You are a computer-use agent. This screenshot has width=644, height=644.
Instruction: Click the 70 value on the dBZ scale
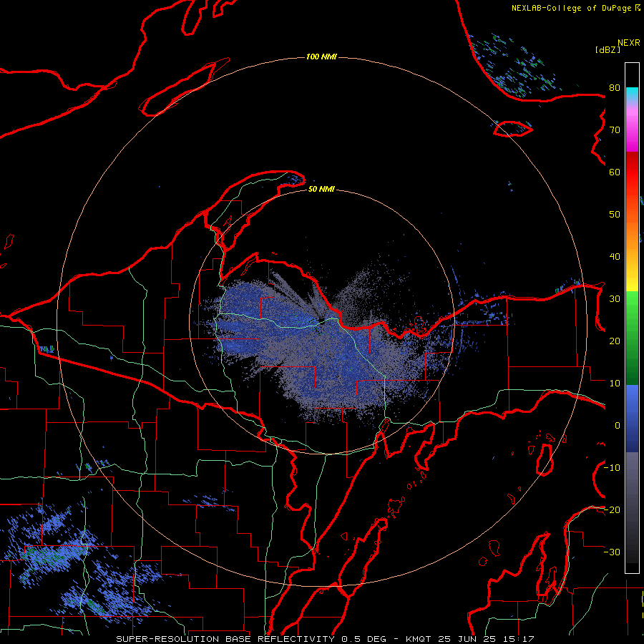(x=615, y=130)
